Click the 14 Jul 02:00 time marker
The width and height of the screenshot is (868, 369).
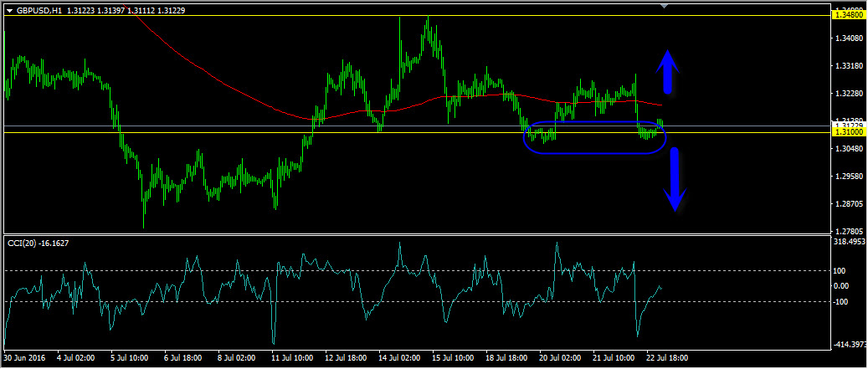pos(399,358)
